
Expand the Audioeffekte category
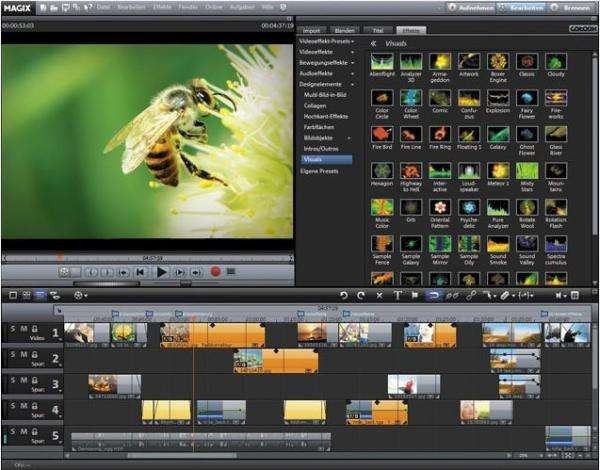[x=326, y=73]
